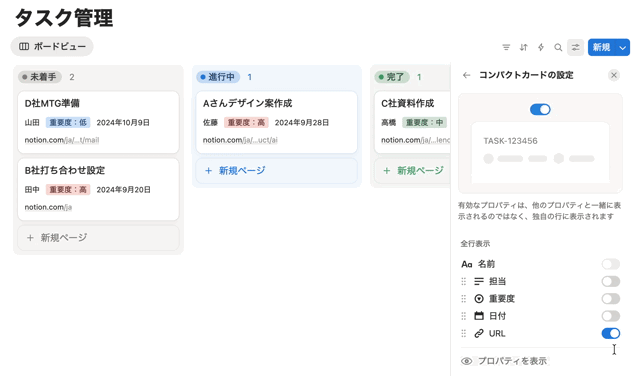Click the calendar icon of 日付 property
This screenshot has width=640, height=376.
(x=479, y=316)
